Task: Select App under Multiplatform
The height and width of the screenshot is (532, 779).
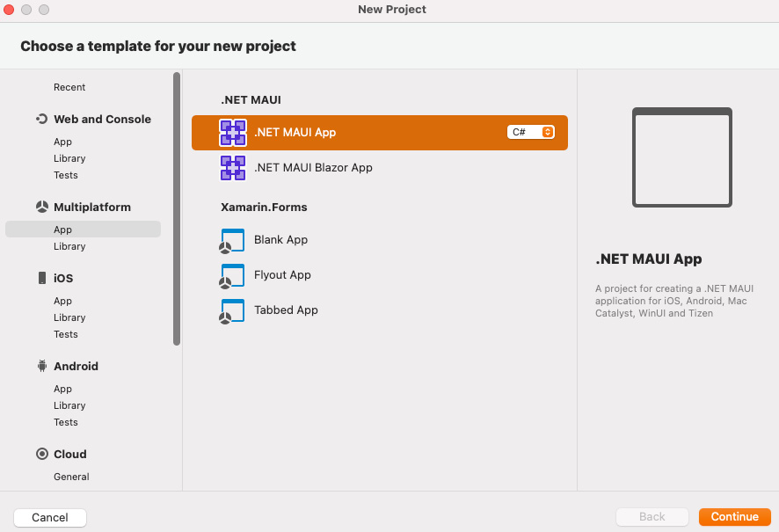Action: tap(83, 230)
